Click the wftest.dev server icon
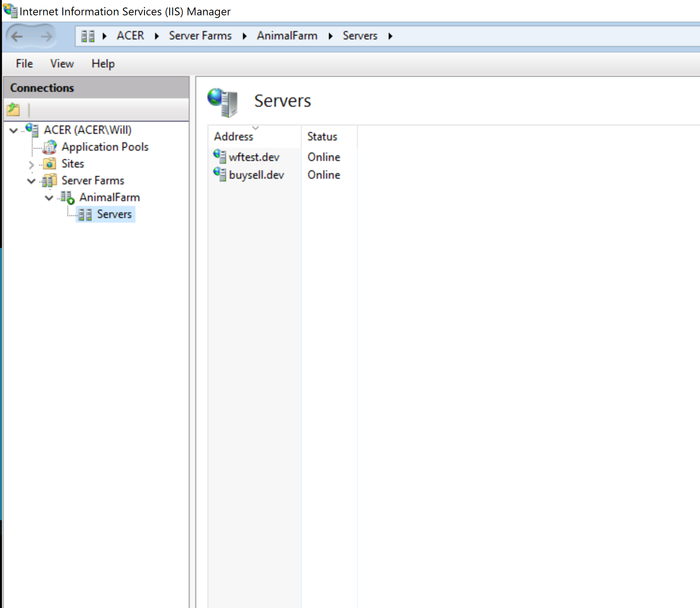Image resolution: width=700 pixels, height=608 pixels. pos(219,156)
